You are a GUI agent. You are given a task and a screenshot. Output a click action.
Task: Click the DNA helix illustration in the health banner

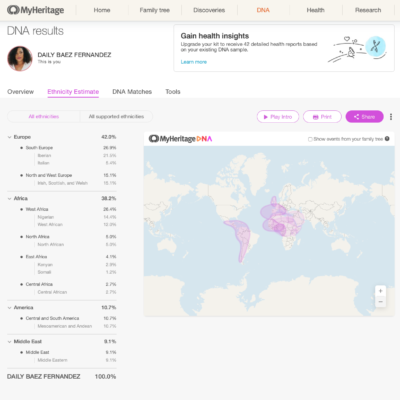[x=375, y=46]
